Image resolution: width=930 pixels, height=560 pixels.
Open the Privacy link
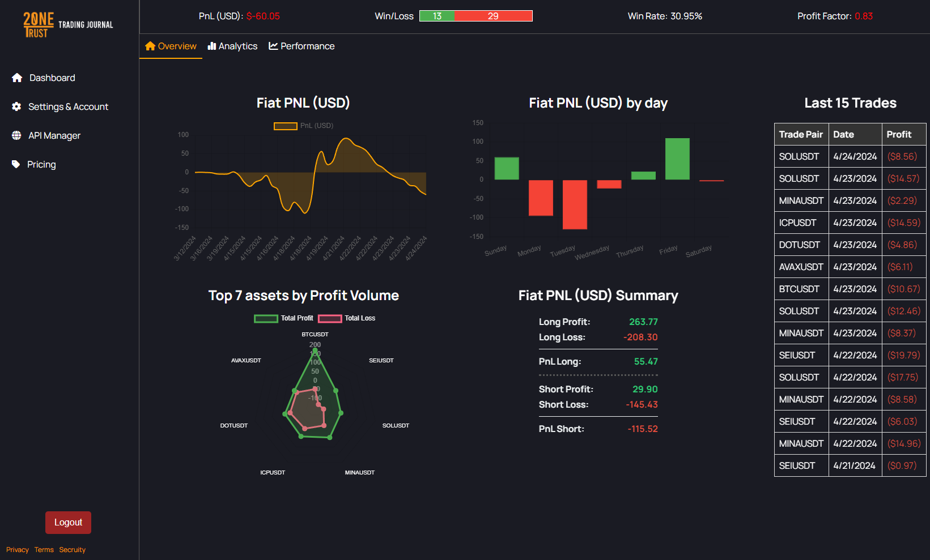tap(18, 550)
